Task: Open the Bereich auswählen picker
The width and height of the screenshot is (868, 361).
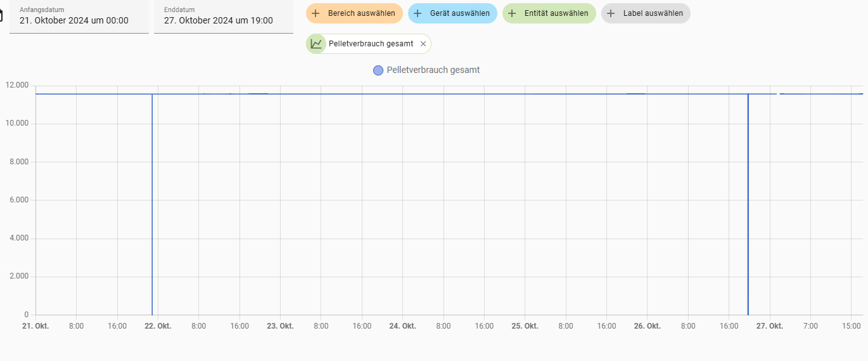Action: (361, 13)
